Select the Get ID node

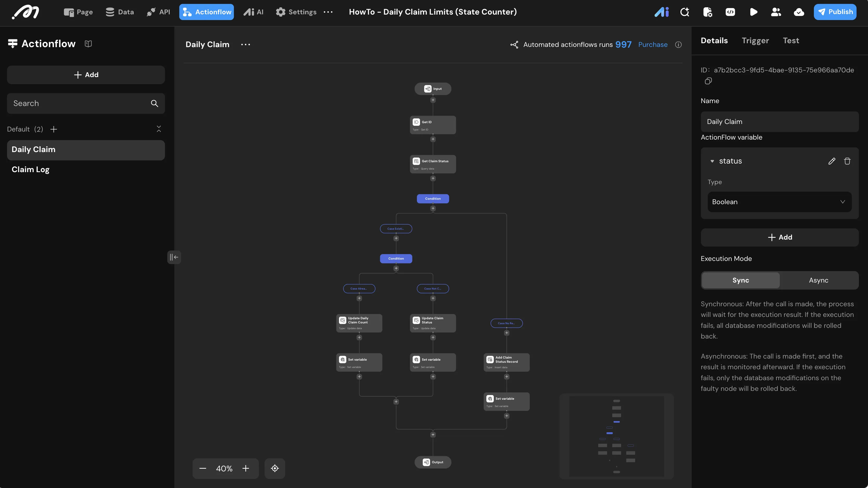point(433,125)
